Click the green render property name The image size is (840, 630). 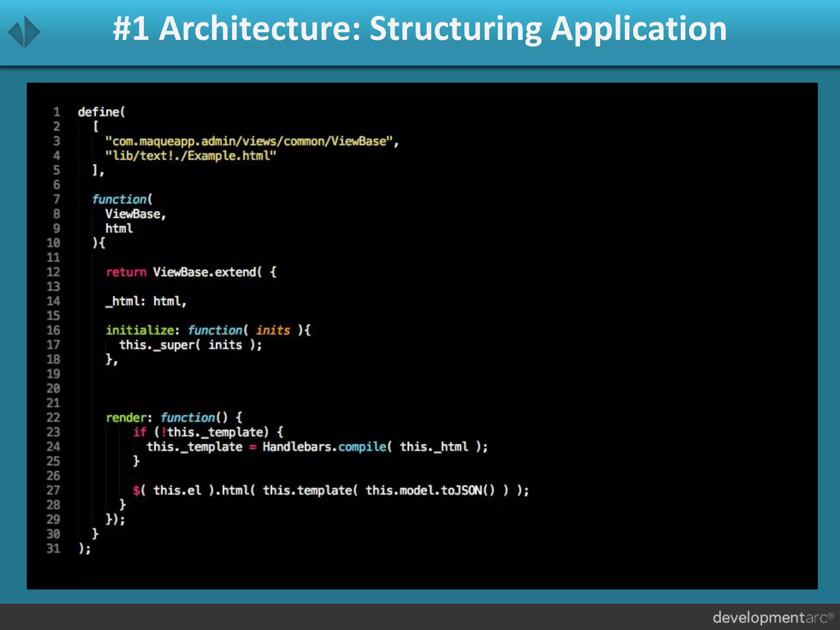126,418
